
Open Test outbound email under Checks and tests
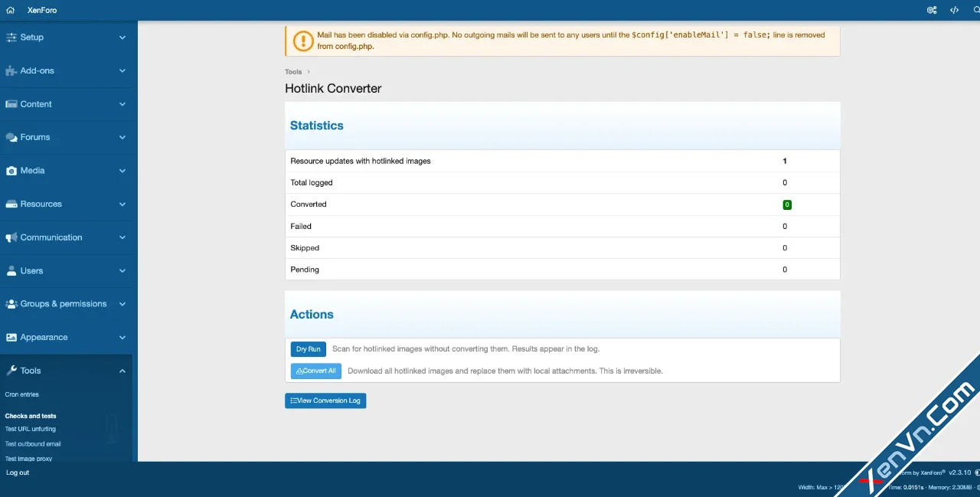(x=33, y=443)
